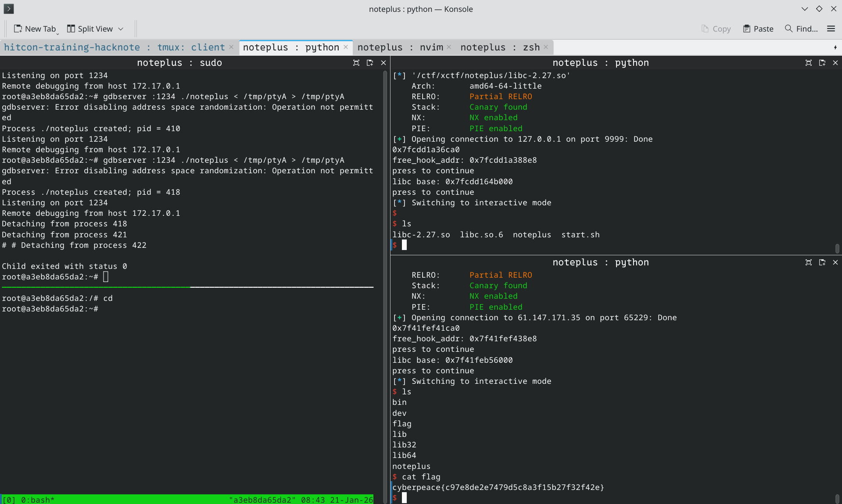The height and width of the screenshot is (504, 842).
Task: Select the noteplus : zsh tab
Action: 500,47
